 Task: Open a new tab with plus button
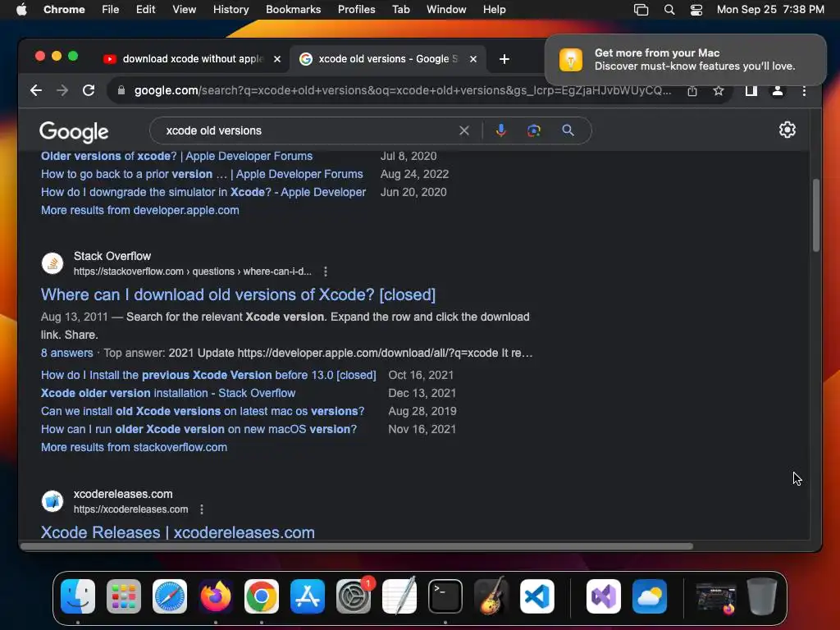click(504, 59)
